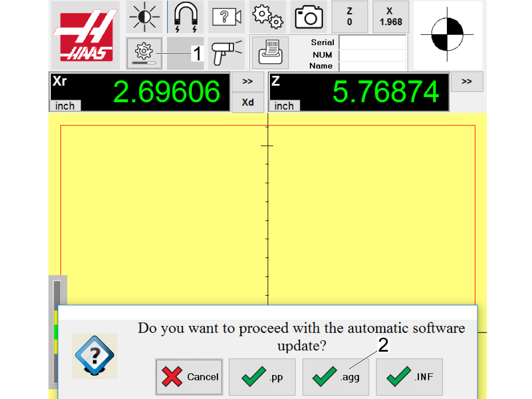Open the gear with slider settings button

click(x=144, y=53)
